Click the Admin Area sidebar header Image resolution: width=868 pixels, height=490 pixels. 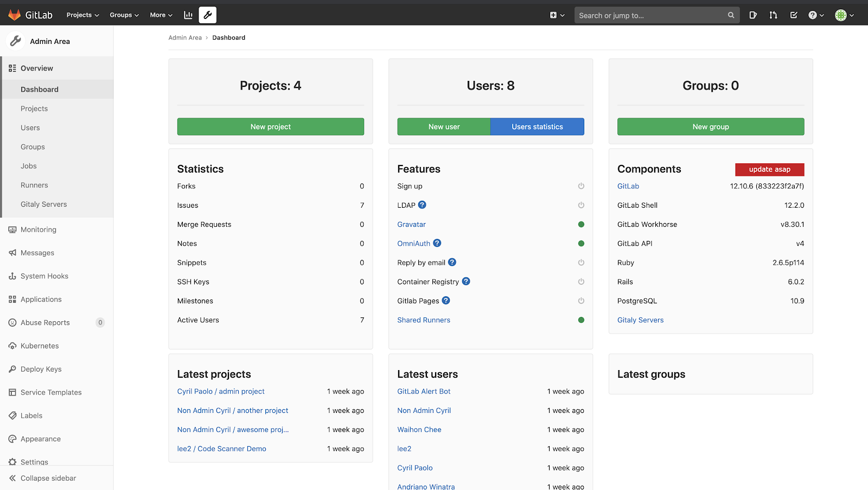pyautogui.click(x=57, y=41)
